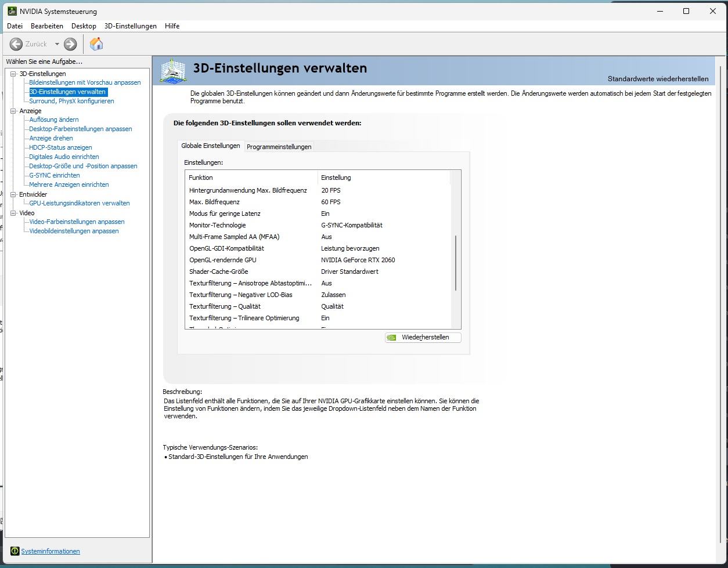728x568 pixels.
Task: Open Auflösung ändern
Action: tap(54, 120)
